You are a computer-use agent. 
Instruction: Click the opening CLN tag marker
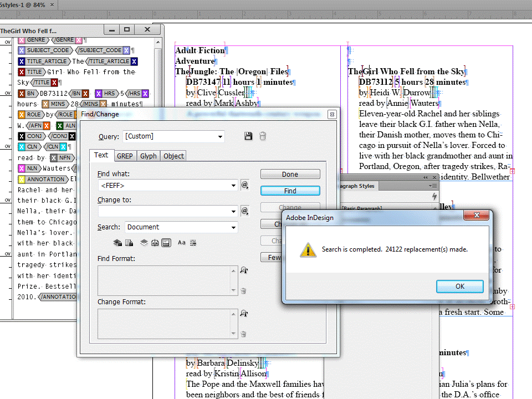[30, 146]
